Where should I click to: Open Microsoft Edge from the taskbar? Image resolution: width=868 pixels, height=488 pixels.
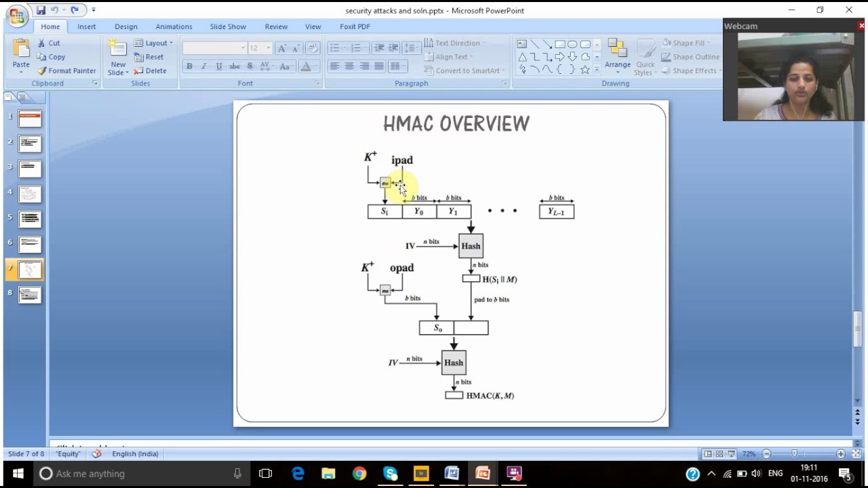[x=298, y=473]
